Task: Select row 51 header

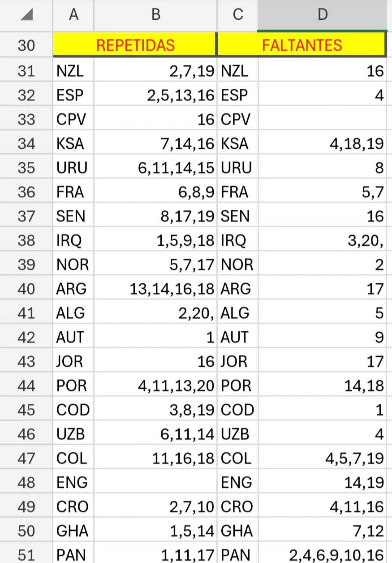Action: (26, 554)
